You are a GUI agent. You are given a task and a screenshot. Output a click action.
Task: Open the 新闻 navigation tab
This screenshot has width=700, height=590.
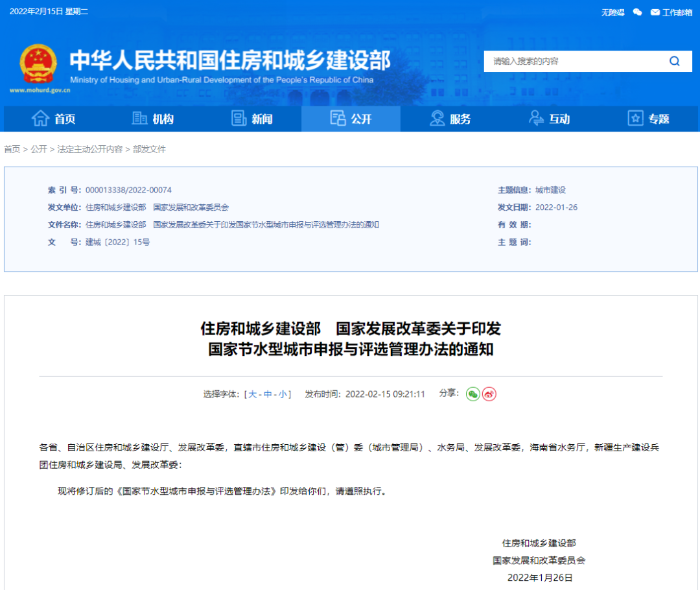click(251, 119)
